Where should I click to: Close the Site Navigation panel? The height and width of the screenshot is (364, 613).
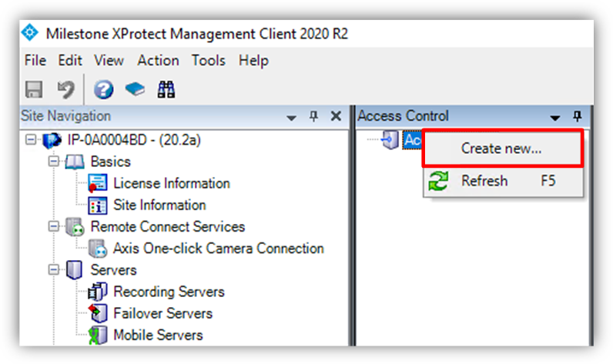pyautogui.click(x=336, y=116)
